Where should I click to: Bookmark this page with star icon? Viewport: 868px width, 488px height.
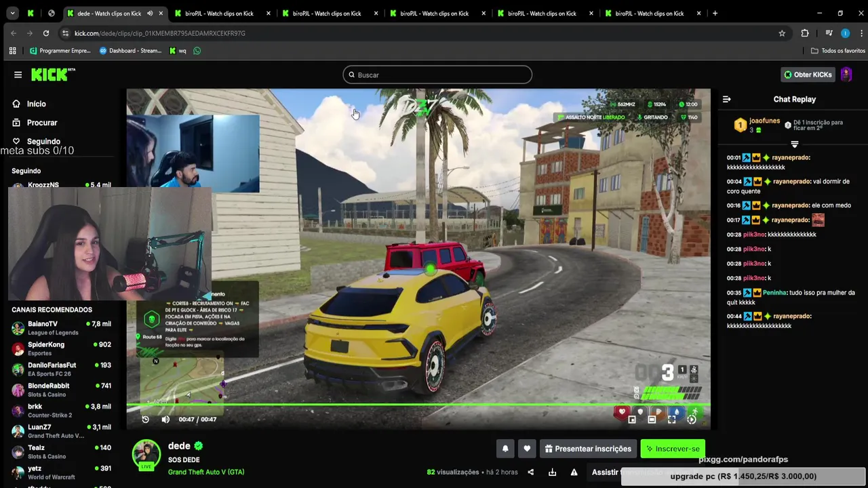click(782, 33)
